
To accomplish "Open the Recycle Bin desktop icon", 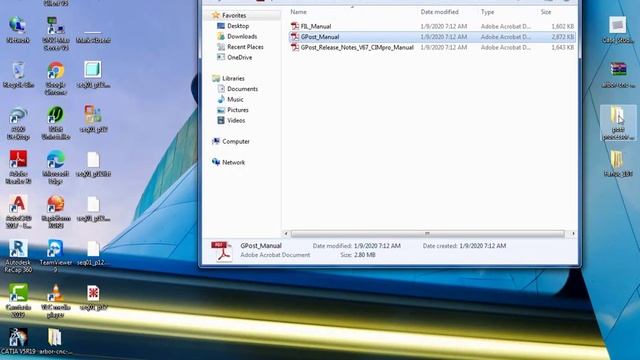I will pyautogui.click(x=18, y=74).
